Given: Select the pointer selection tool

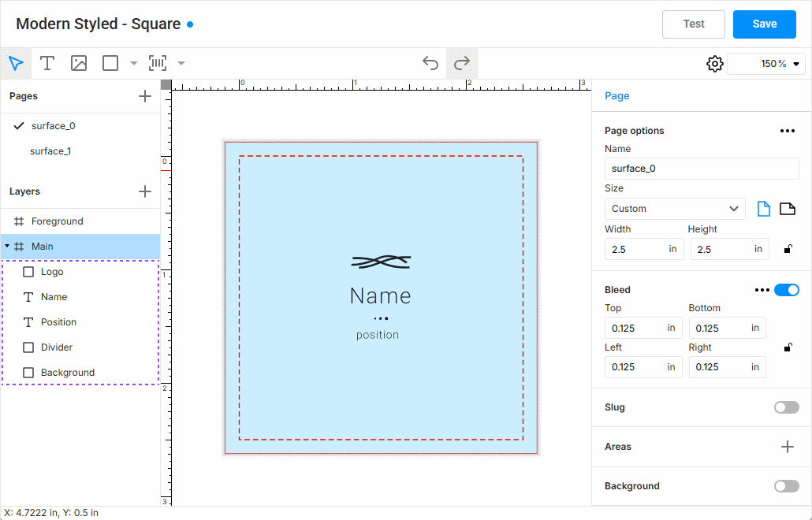Looking at the screenshot, I should (16, 64).
